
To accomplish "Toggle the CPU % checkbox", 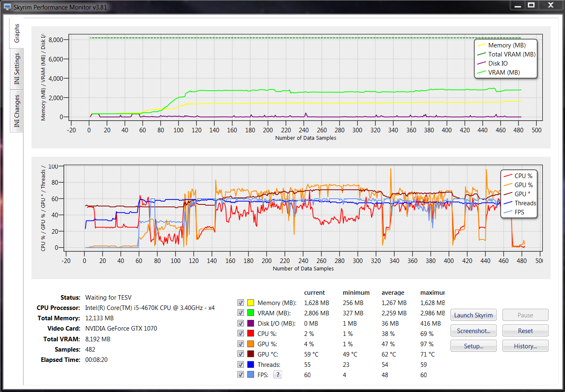I will coord(241,334).
